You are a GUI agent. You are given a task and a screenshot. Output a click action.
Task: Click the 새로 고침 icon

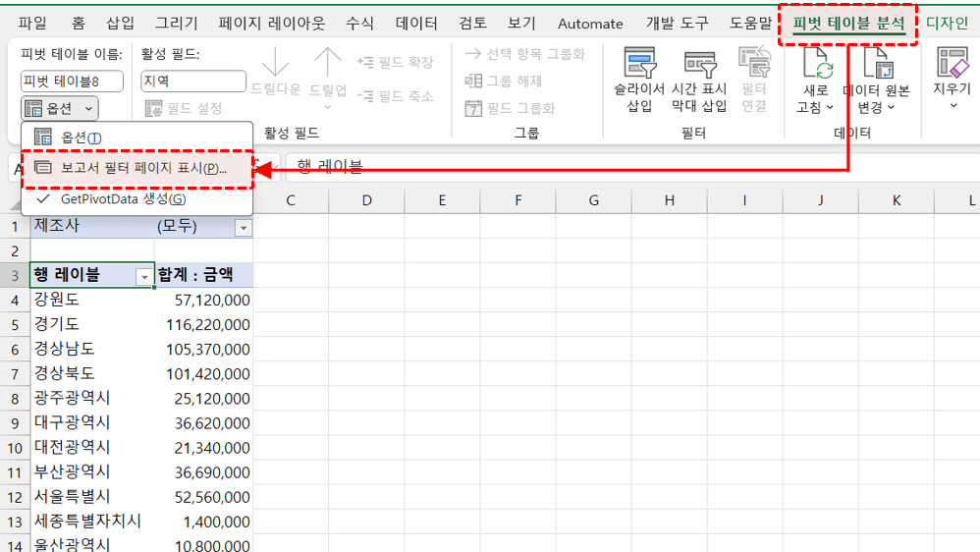pyautogui.click(x=817, y=63)
